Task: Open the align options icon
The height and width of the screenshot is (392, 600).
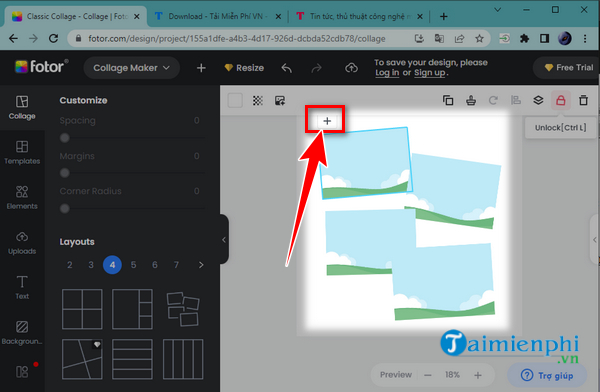Action: [515, 100]
